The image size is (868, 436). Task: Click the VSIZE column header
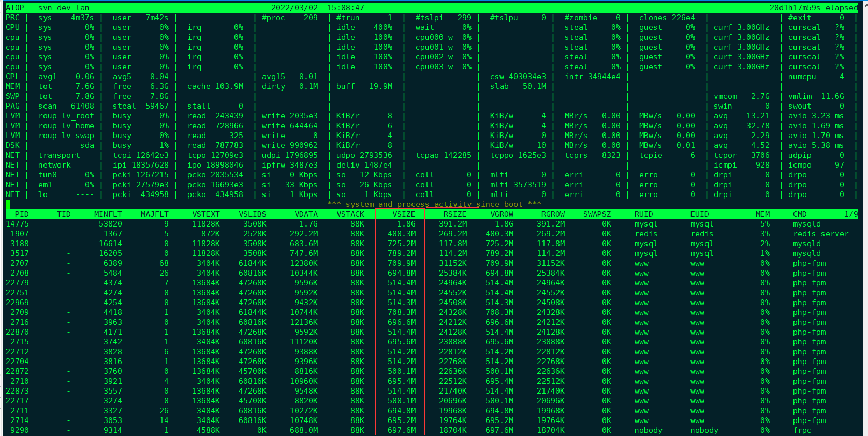[x=404, y=214]
